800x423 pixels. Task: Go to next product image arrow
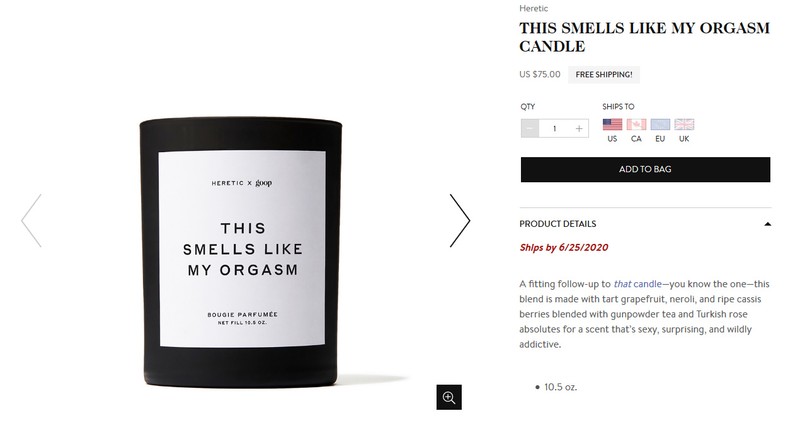coord(460,220)
